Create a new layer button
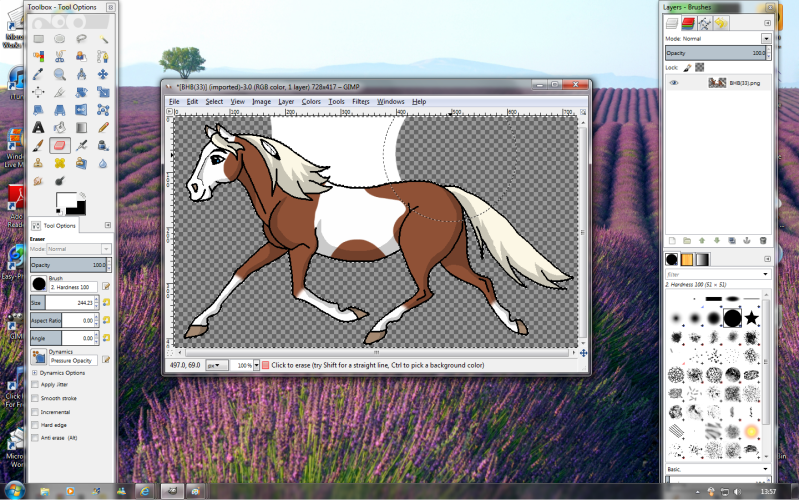This screenshot has height=504, width=799. pos(672,241)
